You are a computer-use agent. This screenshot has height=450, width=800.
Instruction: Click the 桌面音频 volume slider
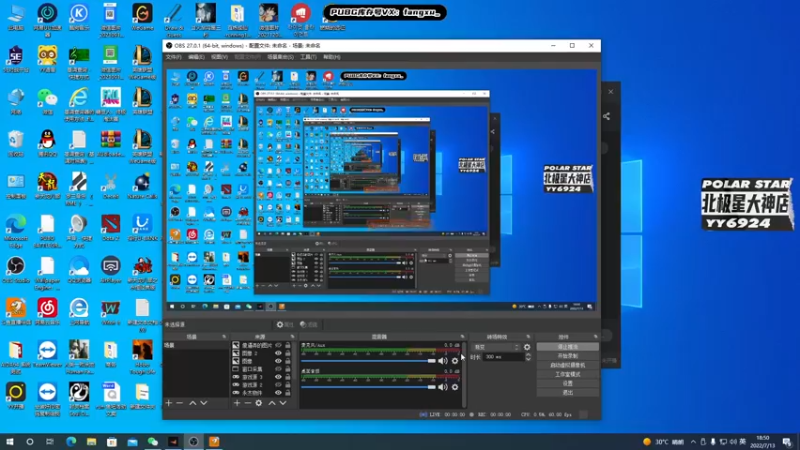pyautogui.click(x=368, y=387)
